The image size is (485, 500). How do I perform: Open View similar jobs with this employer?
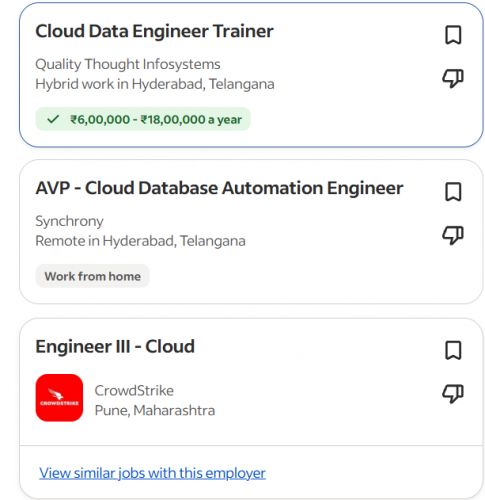pos(152,473)
